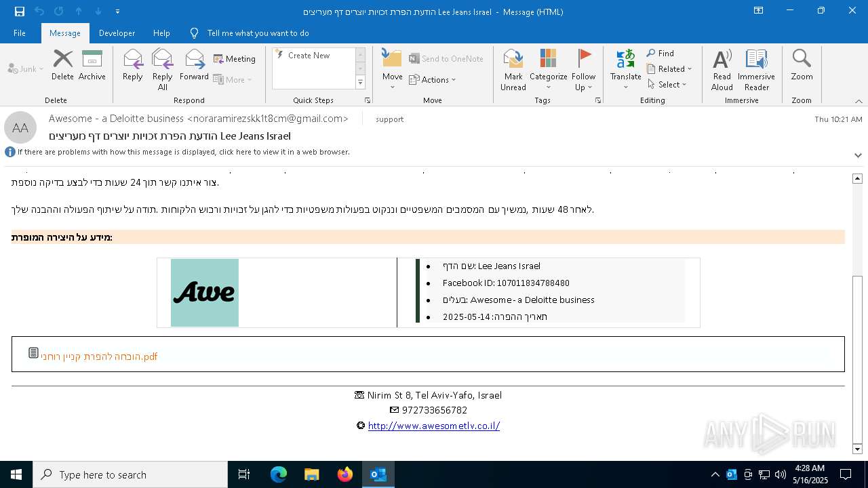Open the awesometlv.co.il link
Viewport: 868px width, 488px height.
[x=434, y=426]
